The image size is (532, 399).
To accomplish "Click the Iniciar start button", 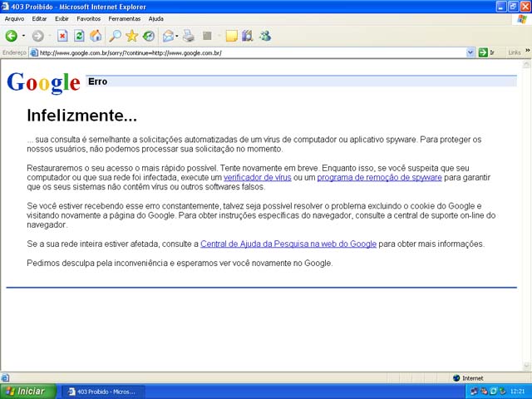I will coord(28,392).
